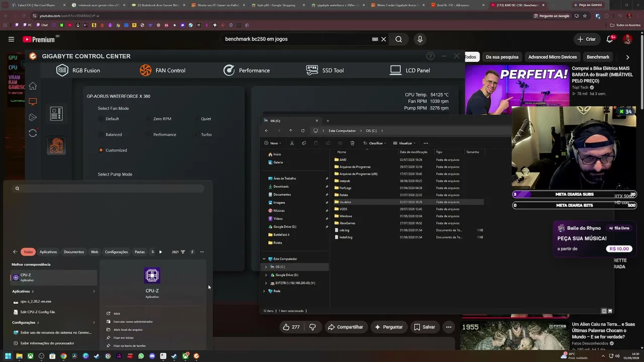The height and width of the screenshot is (362, 644).
Task: Click the YouTube search box
Action: 297,39
